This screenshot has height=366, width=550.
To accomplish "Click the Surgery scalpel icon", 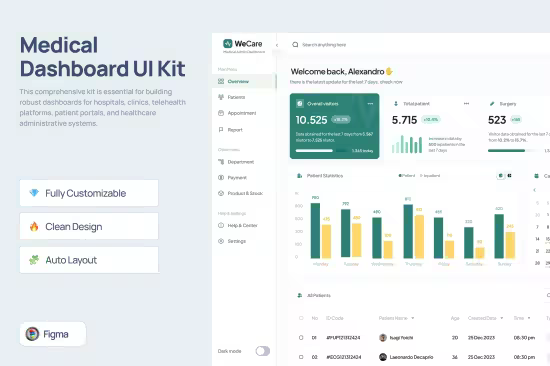I will (492, 104).
